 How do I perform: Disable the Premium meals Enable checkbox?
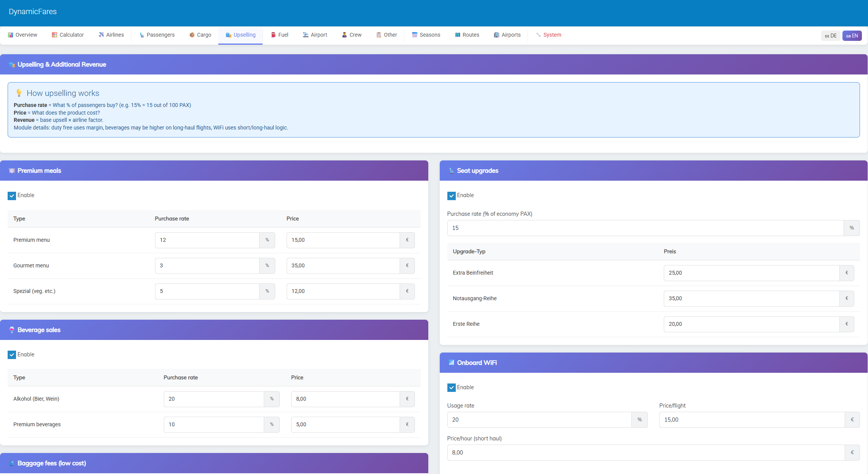[x=12, y=196]
